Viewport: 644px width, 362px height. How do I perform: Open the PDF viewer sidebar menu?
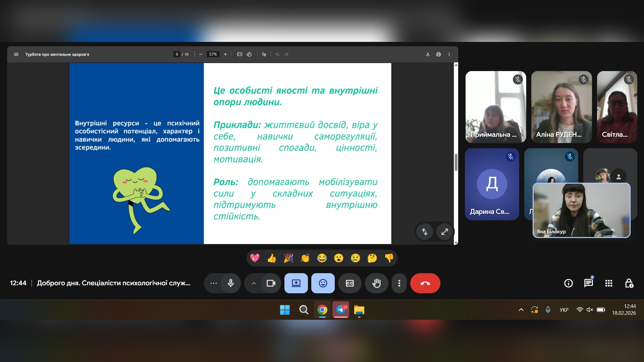click(16, 54)
